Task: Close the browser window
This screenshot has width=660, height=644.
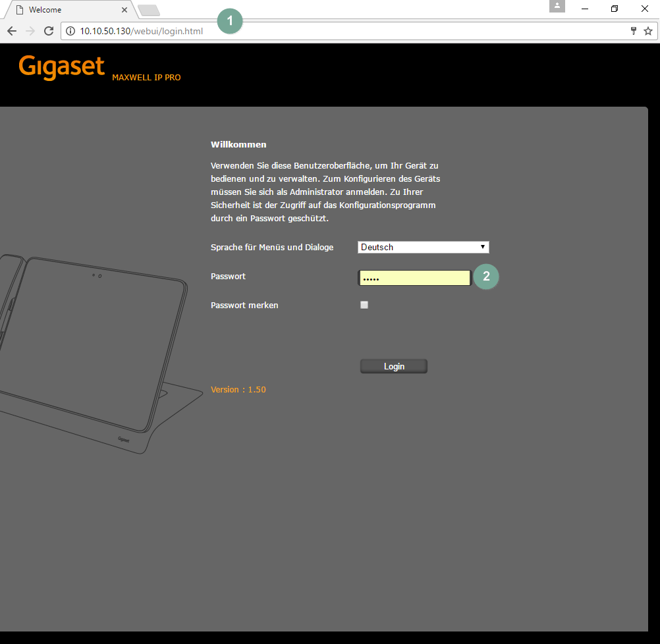Action: [x=645, y=9]
